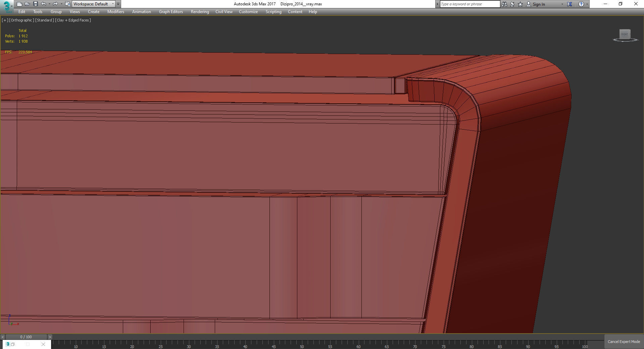
Task: Click the 0 / 100 time slider handle
Action: (26, 337)
